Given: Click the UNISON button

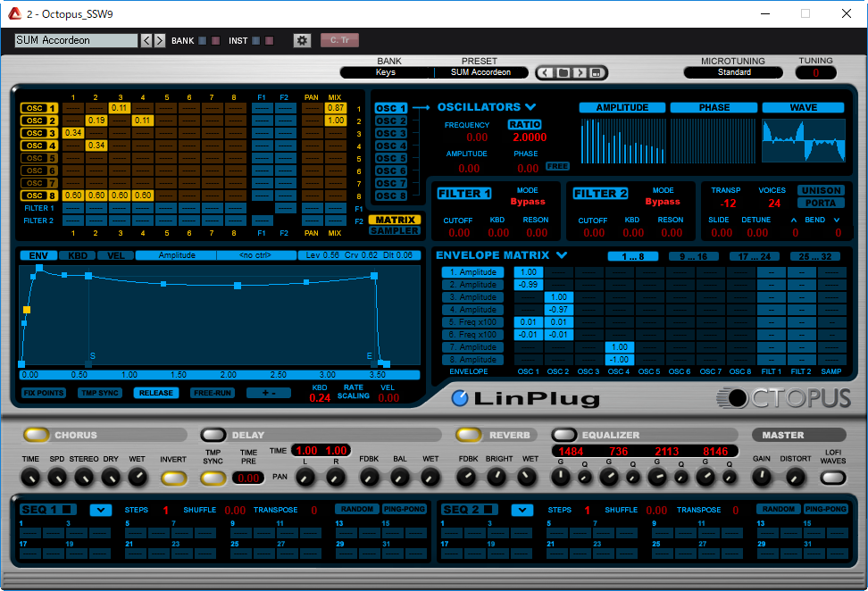Looking at the screenshot, I should (x=821, y=190).
